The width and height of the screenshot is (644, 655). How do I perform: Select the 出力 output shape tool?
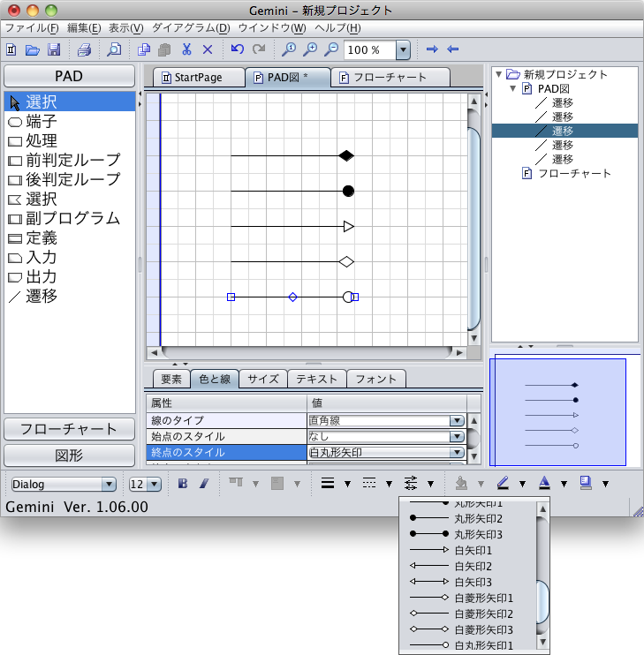tap(70, 277)
